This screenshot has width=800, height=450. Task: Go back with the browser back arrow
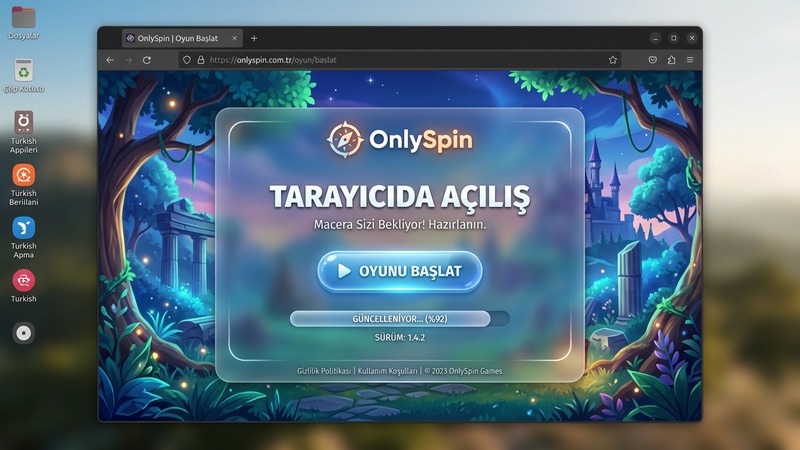pyautogui.click(x=110, y=60)
